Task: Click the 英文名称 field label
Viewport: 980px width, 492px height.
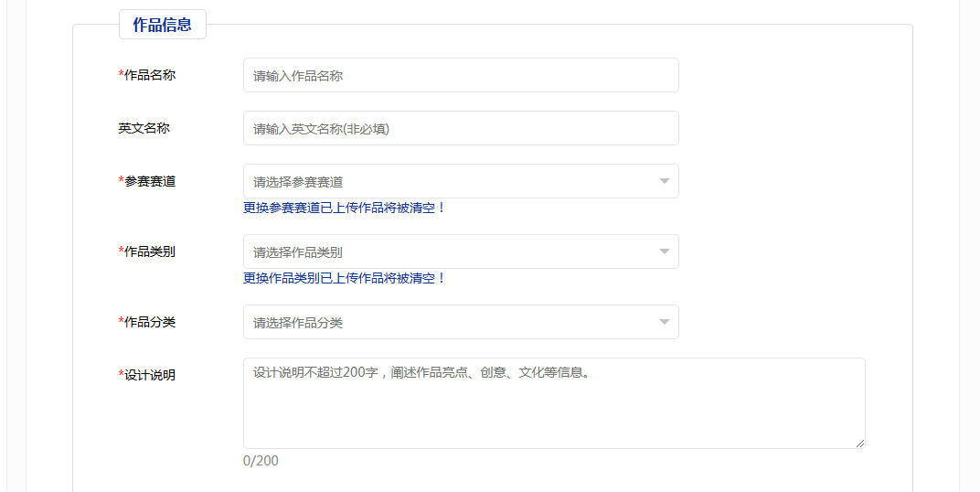Action: click(x=144, y=128)
